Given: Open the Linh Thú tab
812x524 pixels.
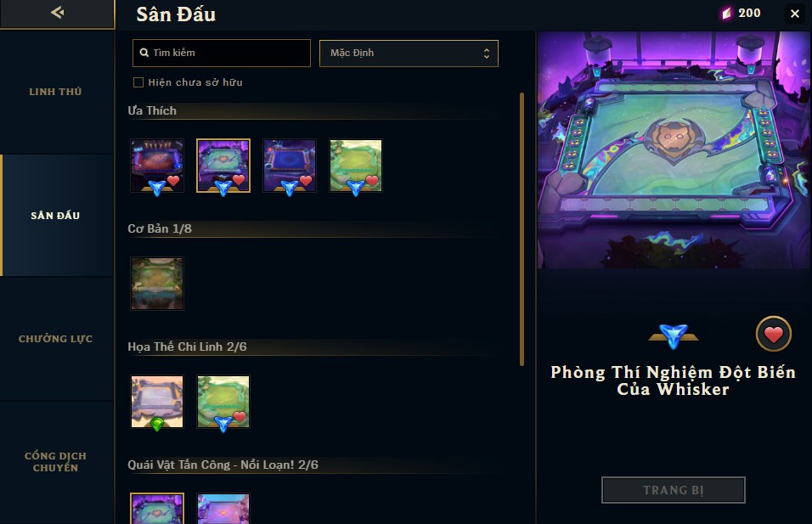Looking at the screenshot, I should point(56,92).
